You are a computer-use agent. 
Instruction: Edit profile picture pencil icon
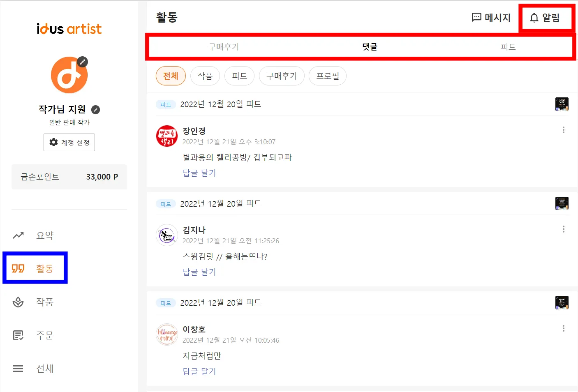pos(83,62)
